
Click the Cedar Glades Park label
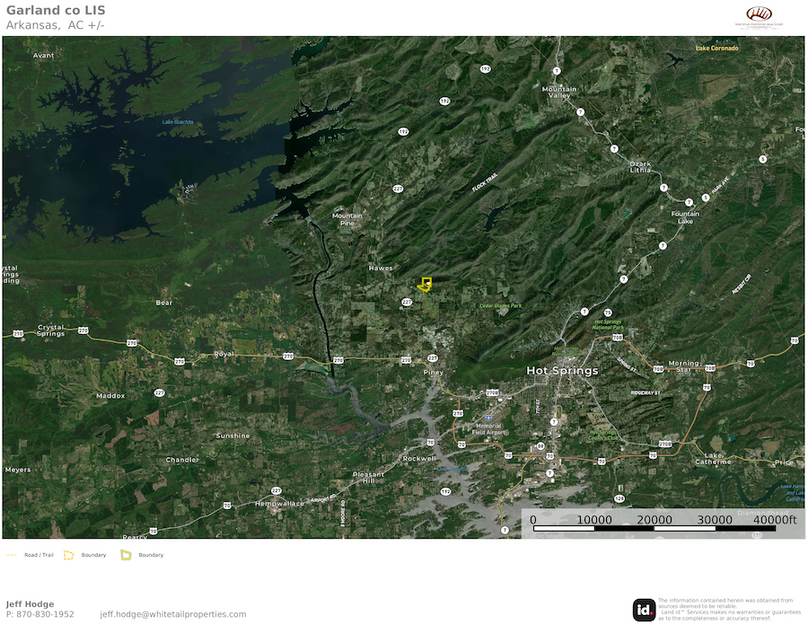501,305
